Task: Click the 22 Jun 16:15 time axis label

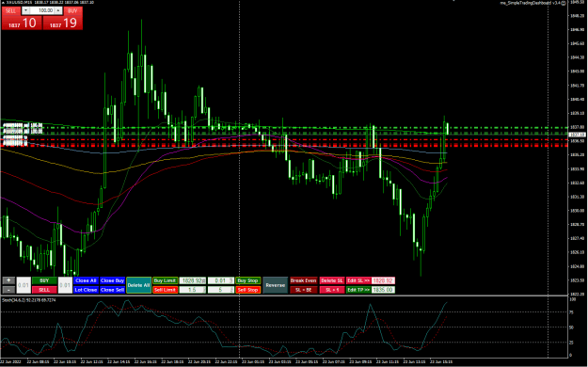Action: click(x=146, y=362)
